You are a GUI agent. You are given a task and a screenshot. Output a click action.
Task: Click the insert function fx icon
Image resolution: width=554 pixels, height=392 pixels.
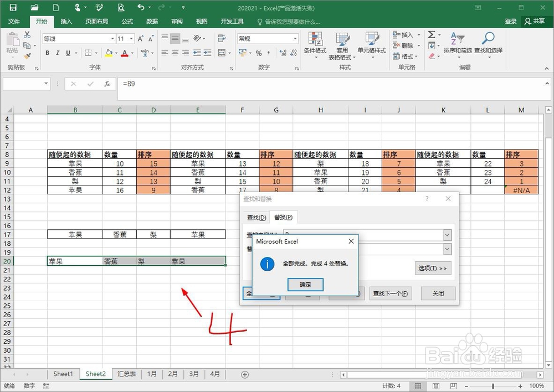(107, 84)
